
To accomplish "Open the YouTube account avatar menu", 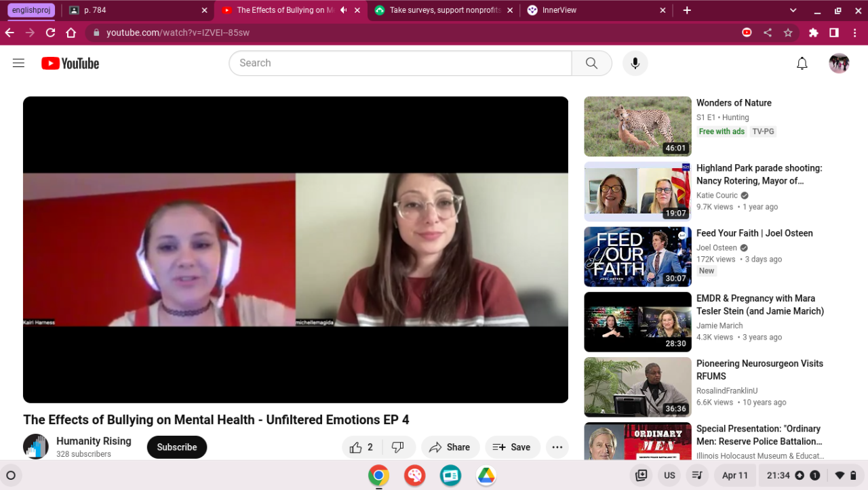I will (839, 63).
